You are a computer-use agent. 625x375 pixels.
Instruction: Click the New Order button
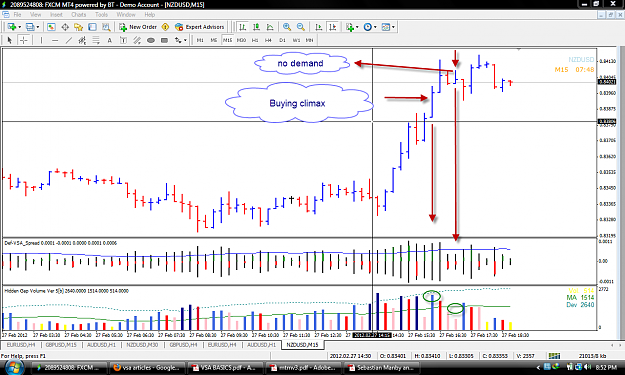pyautogui.click(x=138, y=27)
